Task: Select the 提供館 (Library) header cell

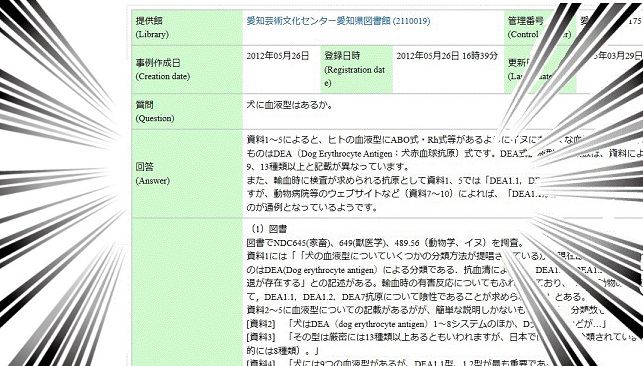Action: pyautogui.click(x=187, y=27)
